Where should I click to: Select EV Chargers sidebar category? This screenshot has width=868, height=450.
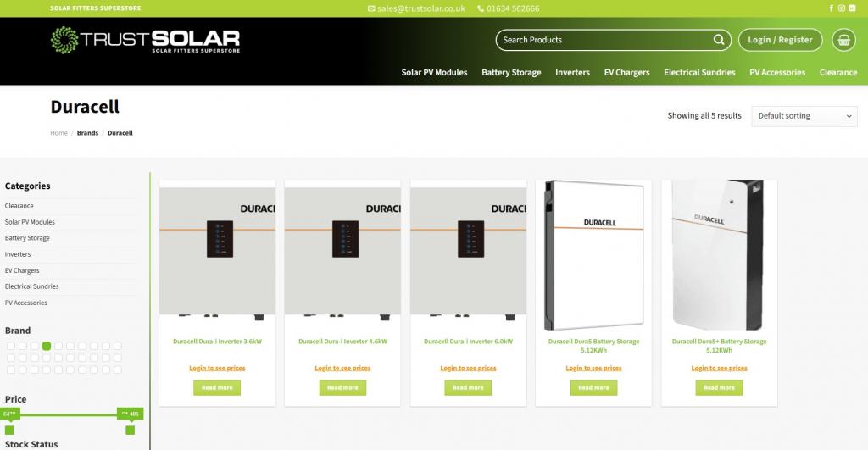[22, 270]
